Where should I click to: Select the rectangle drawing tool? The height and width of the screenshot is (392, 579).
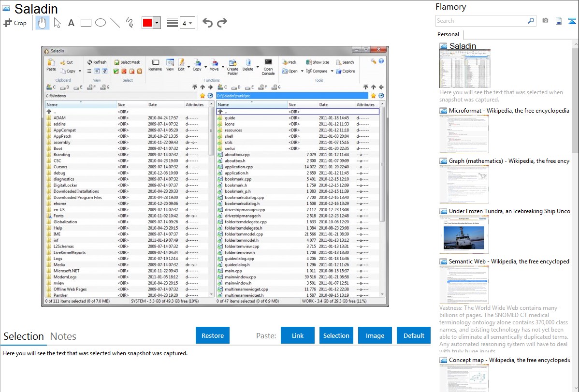(86, 23)
